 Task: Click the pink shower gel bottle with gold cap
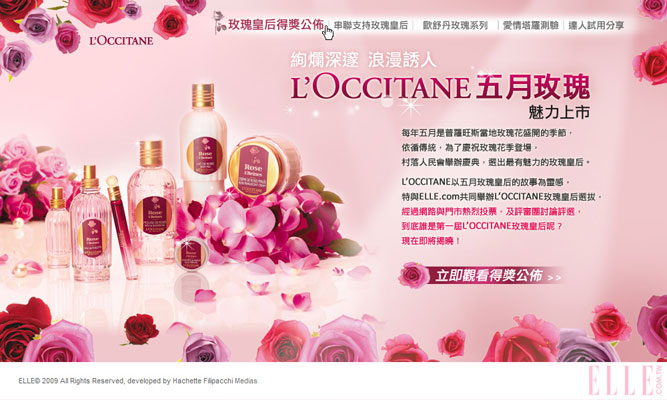pyautogui.click(x=151, y=202)
